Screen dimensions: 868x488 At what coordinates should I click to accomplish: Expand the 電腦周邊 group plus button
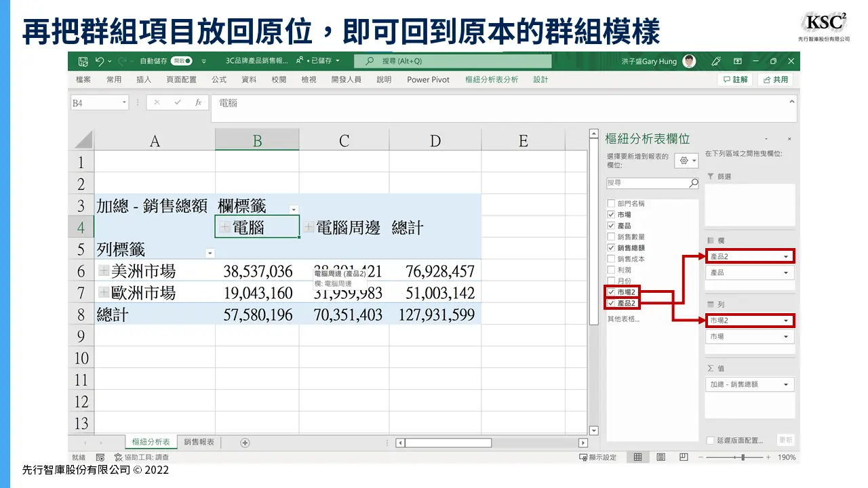(x=309, y=227)
